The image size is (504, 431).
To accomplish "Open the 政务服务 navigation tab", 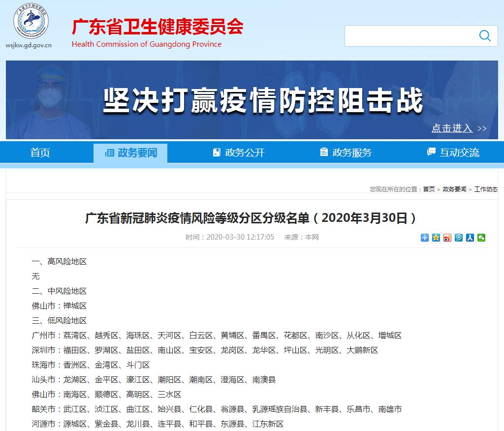I will click(346, 153).
